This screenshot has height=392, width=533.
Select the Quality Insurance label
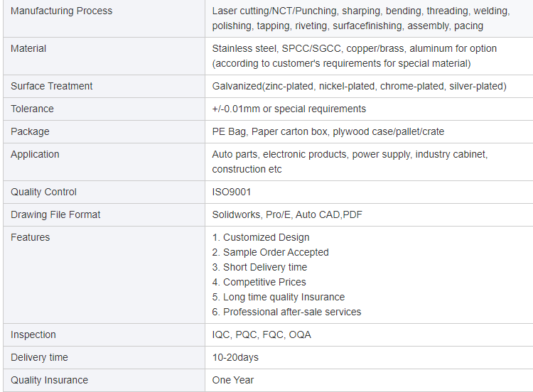click(x=49, y=380)
